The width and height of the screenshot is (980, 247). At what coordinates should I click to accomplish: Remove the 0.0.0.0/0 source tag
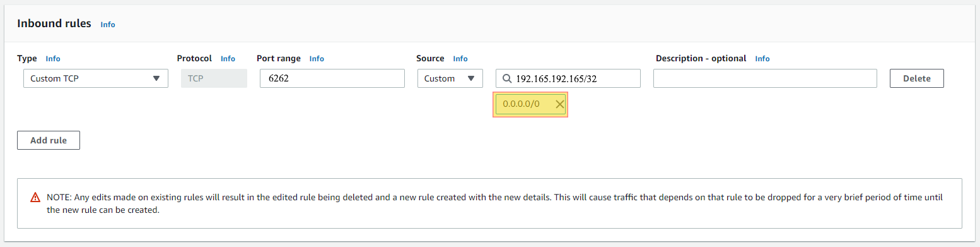[x=559, y=104]
